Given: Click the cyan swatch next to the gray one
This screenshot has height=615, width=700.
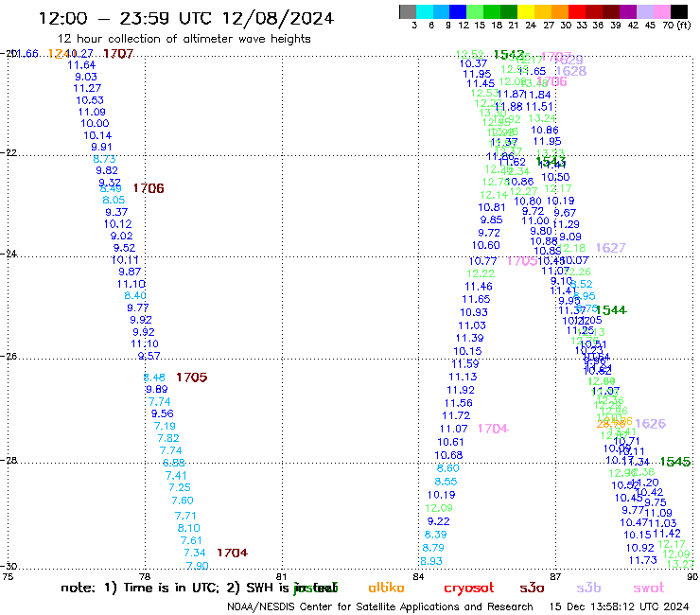Looking at the screenshot, I should click(x=424, y=11).
